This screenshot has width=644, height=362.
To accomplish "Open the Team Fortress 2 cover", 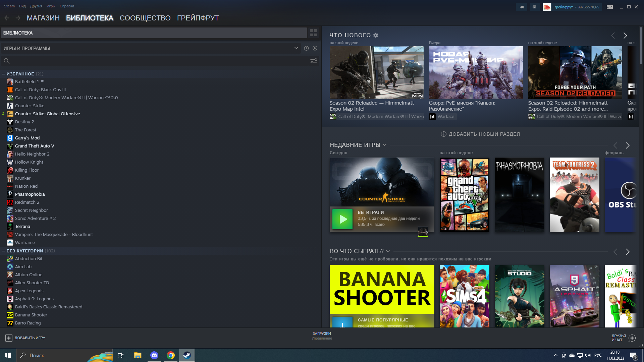I will (x=575, y=195).
